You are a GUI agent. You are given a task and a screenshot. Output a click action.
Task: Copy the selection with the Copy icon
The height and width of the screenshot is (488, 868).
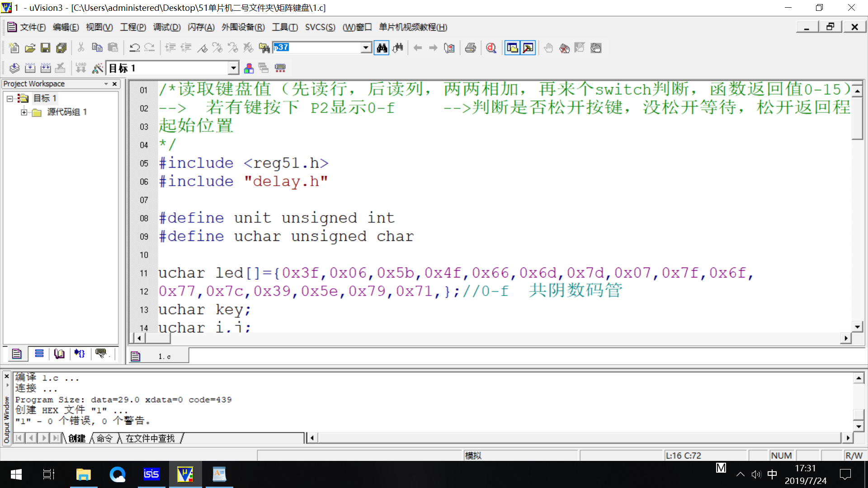(x=97, y=47)
